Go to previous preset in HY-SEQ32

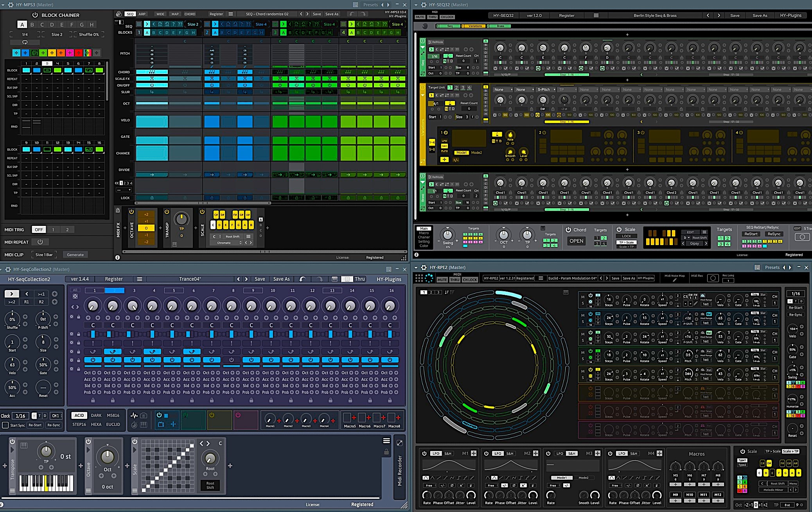point(708,15)
